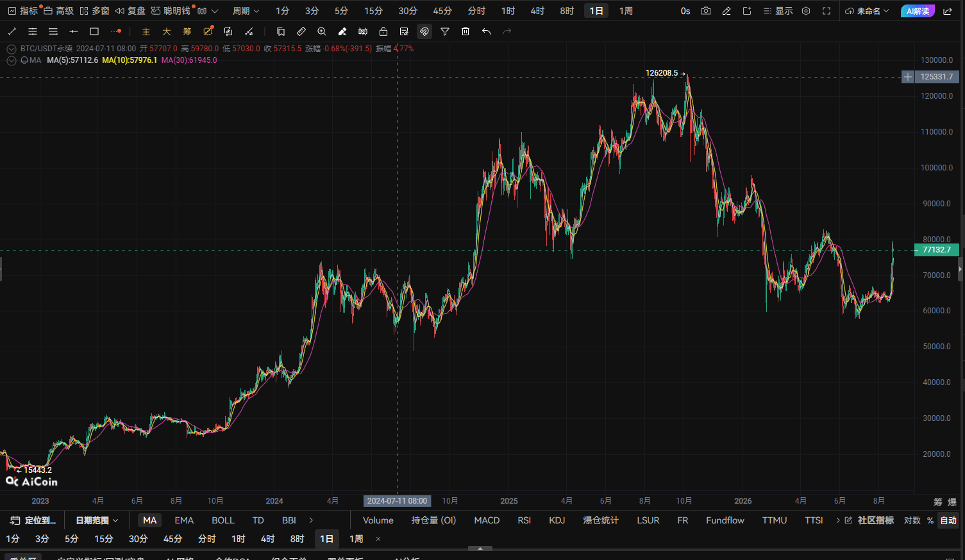The image size is (965, 560).
Task: Open the 社区指标 community indicators
Action: tap(869, 520)
